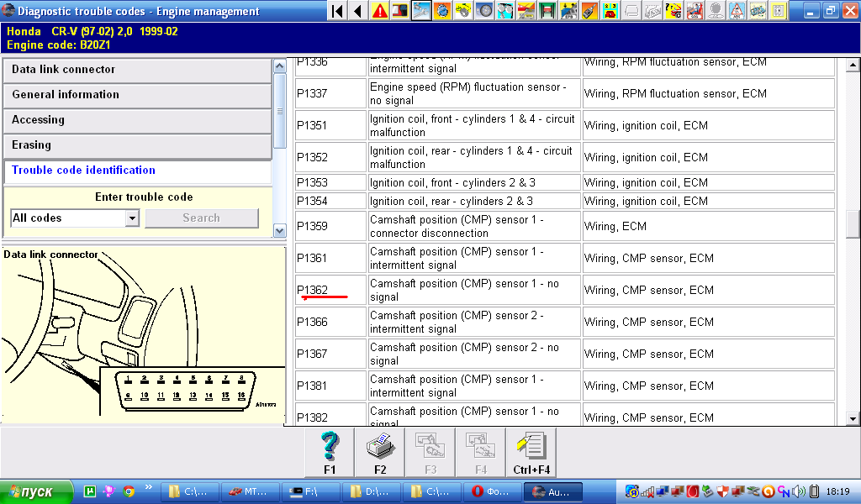Open the car with question mark icon
This screenshot has height=504, width=861.
673,11
